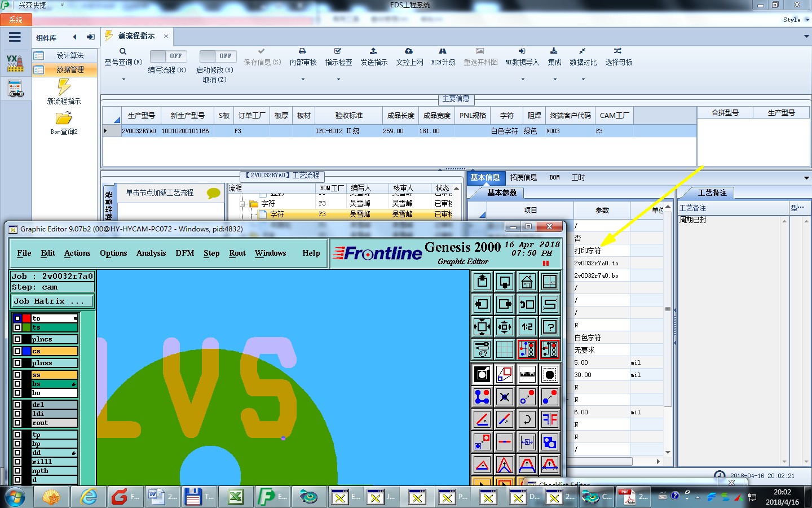Click green color swatch of layer 'ts'
This screenshot has width=812, height=508.
click(x=27, y=327)
